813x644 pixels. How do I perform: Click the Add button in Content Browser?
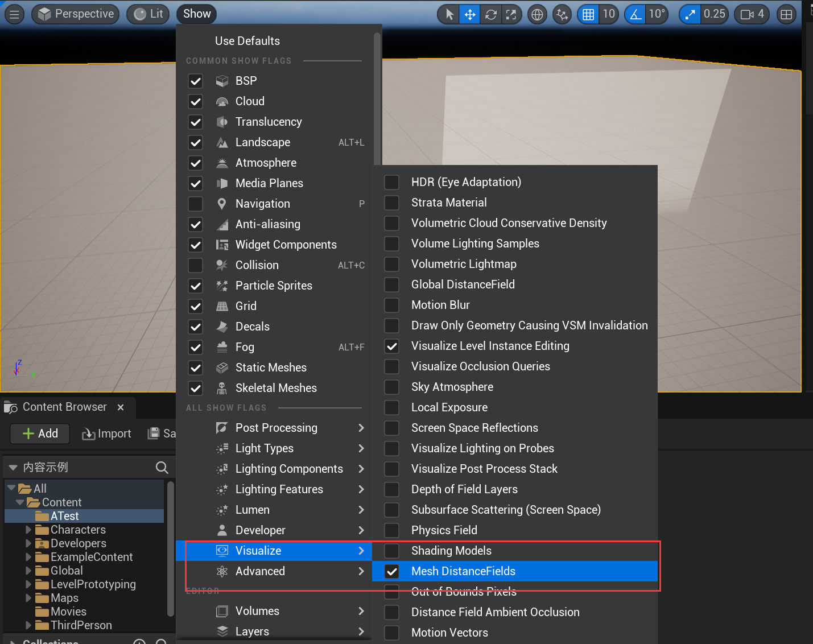point(40,434)
